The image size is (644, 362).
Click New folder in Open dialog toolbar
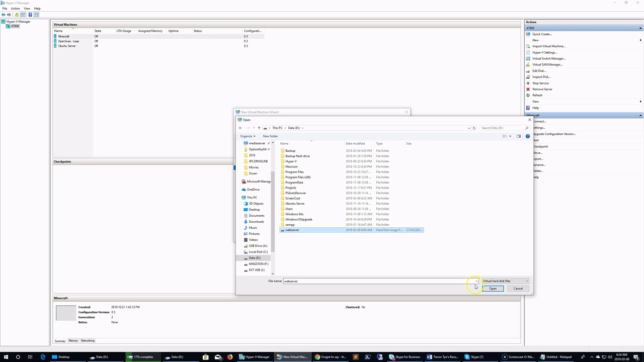coord(270,136)
